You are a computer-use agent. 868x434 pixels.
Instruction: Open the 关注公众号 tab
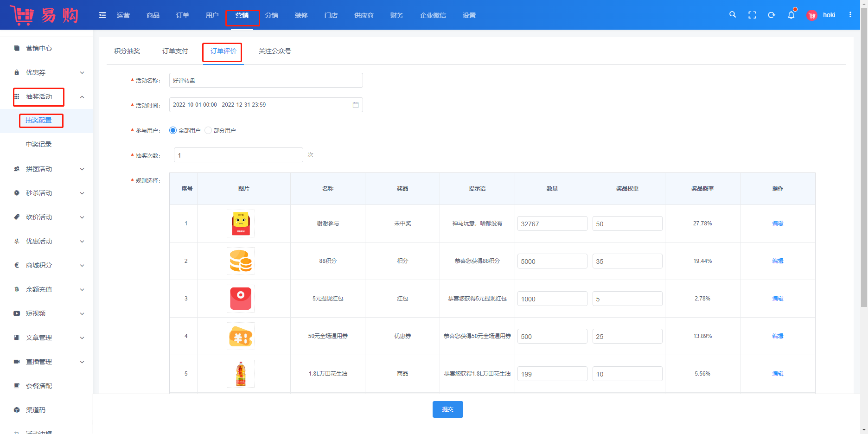click(x=274, y=51)
